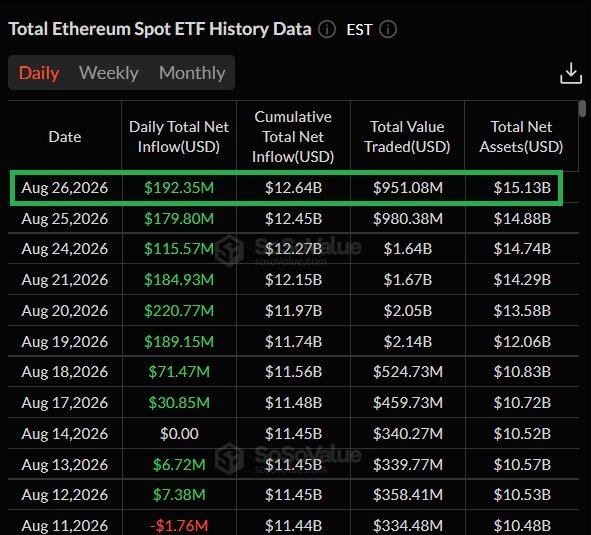Click the negative -$1.76M inflow value
Image resolution: width=591 pixels, height=535 pixels.
coord(179,525)
